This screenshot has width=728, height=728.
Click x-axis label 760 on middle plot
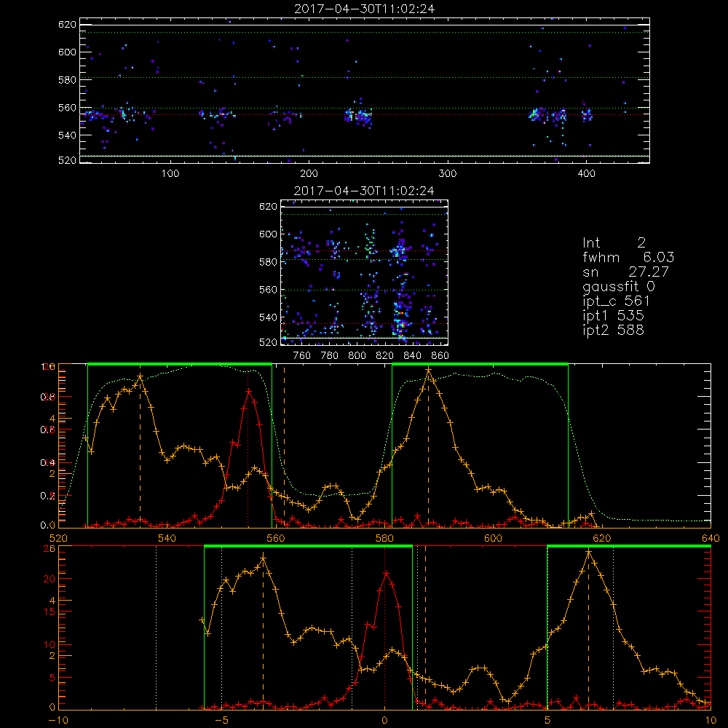click(x=302, y=356)
